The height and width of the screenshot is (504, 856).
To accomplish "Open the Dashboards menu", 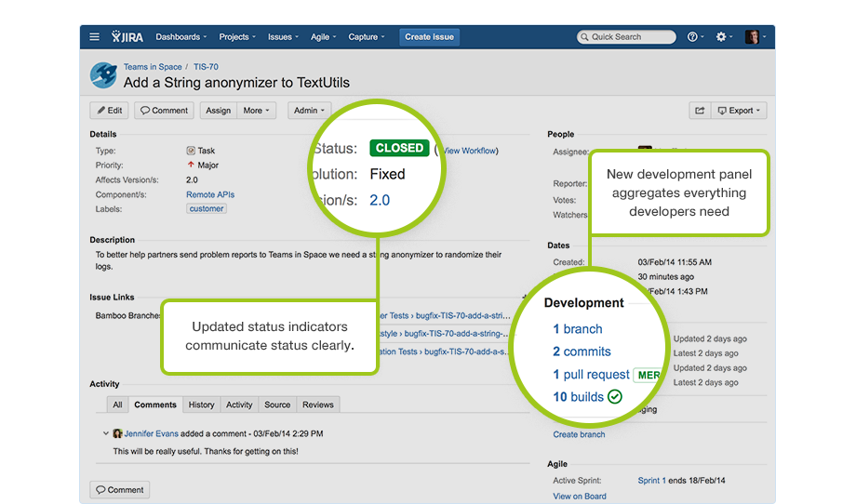I will [x=181, y=36].
